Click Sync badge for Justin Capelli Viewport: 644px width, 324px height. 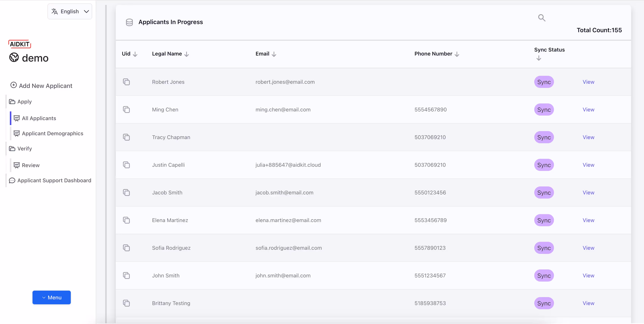click(544, 165)
